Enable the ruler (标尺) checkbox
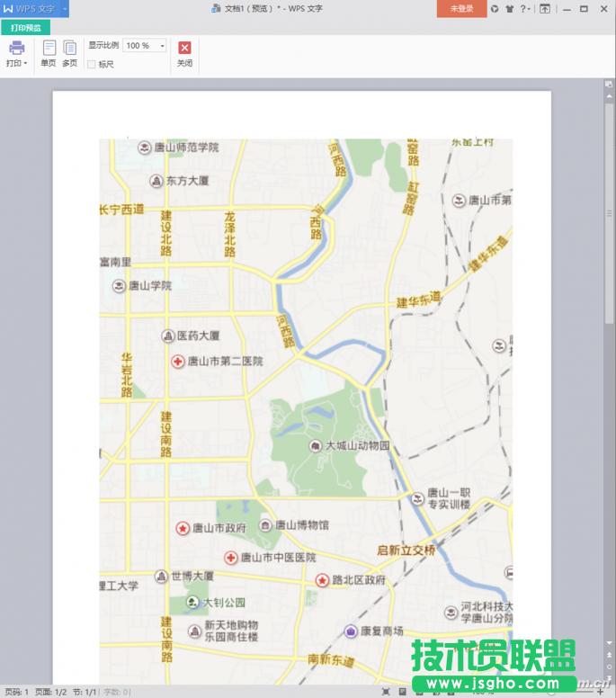Viewport: 616px width, 698px height. (92, 64)
